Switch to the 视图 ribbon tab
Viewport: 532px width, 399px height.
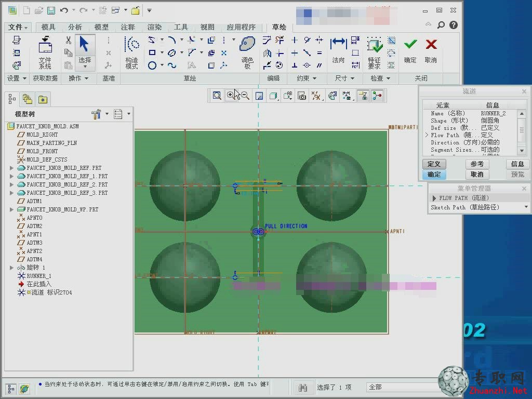pyautogui.click(x=207, y=27)
